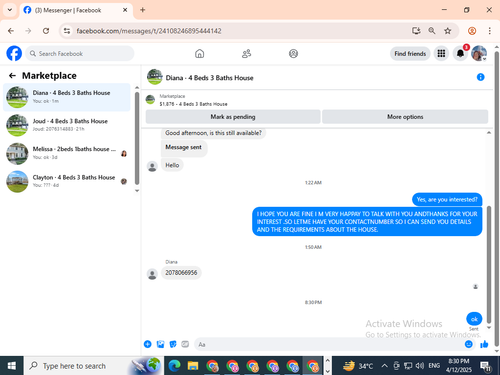The height and width of the screenshot is (375, 500).
Task: Close the Messenger Facebook tab
Action: [x=125, y=10]
